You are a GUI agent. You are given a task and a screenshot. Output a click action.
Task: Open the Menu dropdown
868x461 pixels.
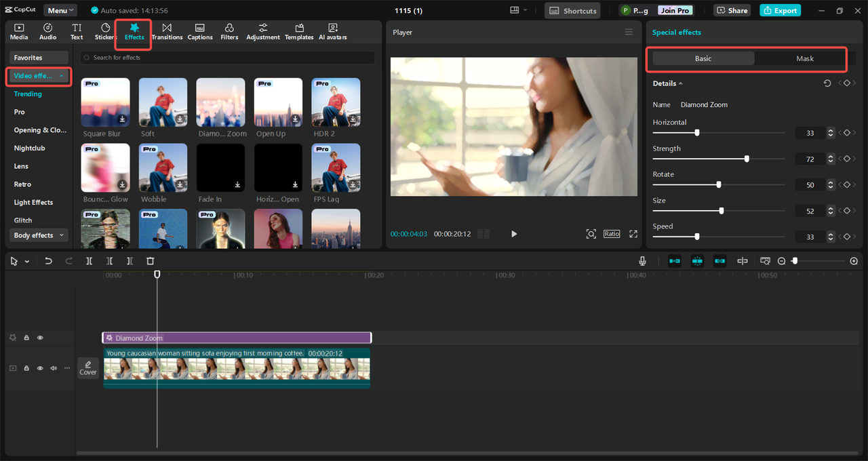[61, 10]
